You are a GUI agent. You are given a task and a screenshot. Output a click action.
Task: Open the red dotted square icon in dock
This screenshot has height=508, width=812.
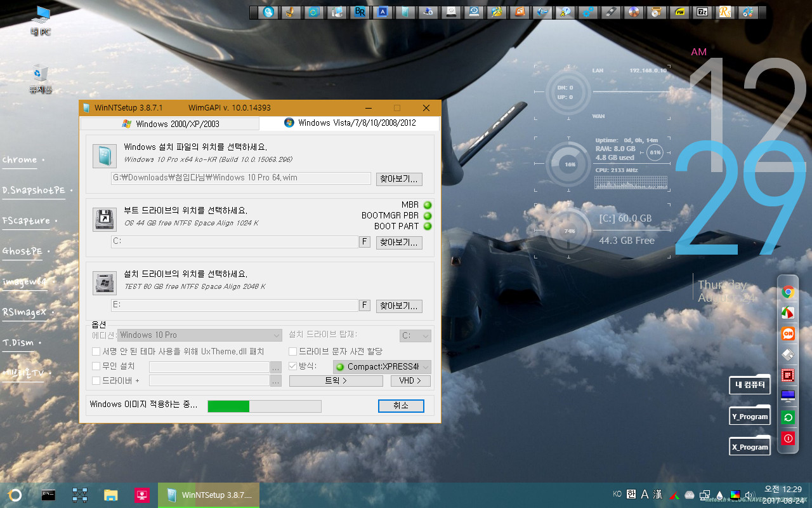[788, 375]
